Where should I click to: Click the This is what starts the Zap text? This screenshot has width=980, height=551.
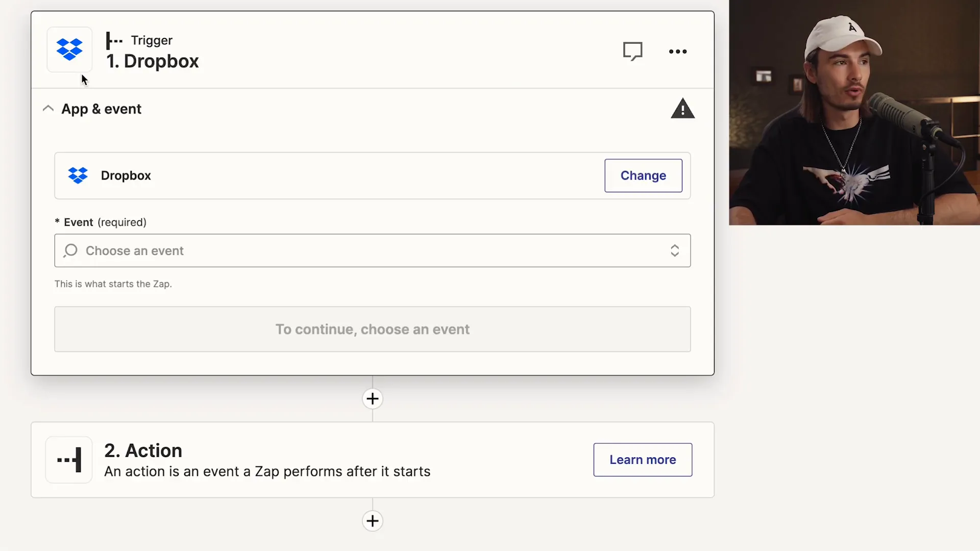[113, 284]
